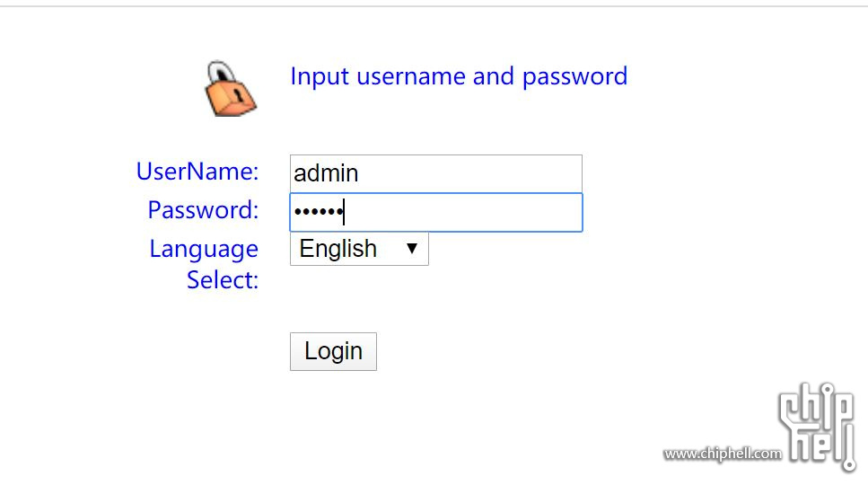Screen dimensions: 868x485
Task: Click the "admin" text in the UserName box
Action: coord(326,173)
